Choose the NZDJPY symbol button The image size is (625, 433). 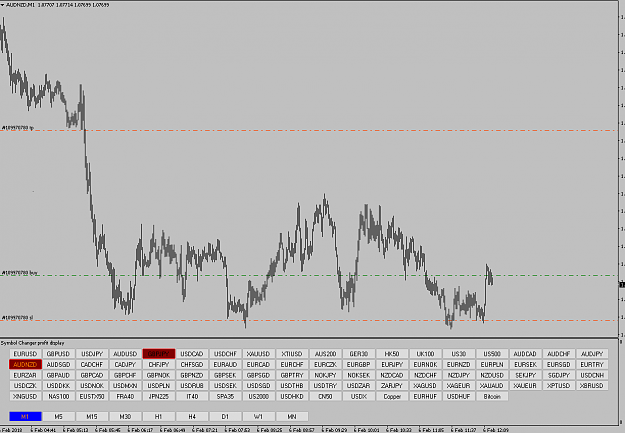pos(458,375)
